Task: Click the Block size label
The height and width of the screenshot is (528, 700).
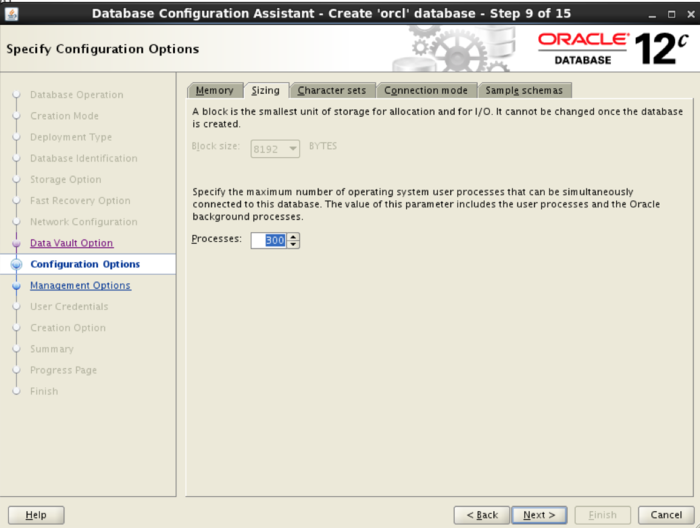Action: click(216, 146)
